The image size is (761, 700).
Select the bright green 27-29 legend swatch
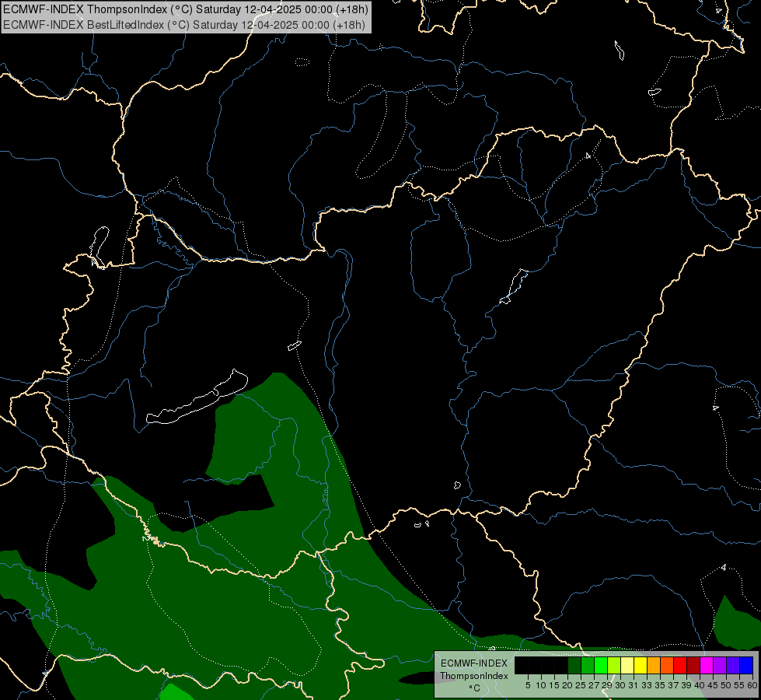(x=601, y=665)
